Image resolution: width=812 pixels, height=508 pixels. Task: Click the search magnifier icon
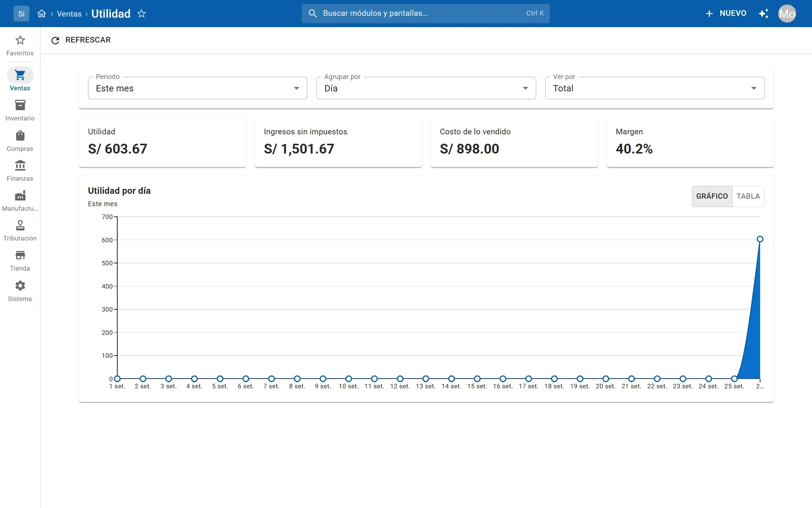(x=312, y=13)
